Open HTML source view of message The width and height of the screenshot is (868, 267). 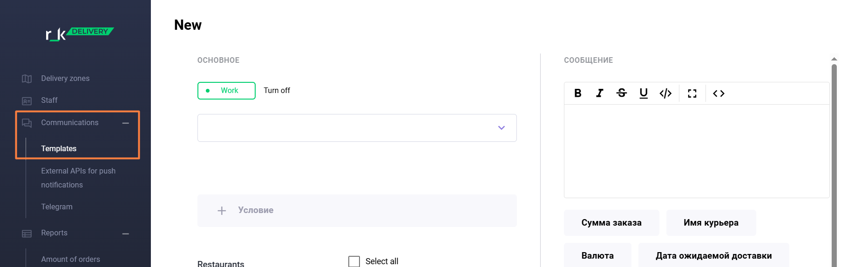[719, 93]
